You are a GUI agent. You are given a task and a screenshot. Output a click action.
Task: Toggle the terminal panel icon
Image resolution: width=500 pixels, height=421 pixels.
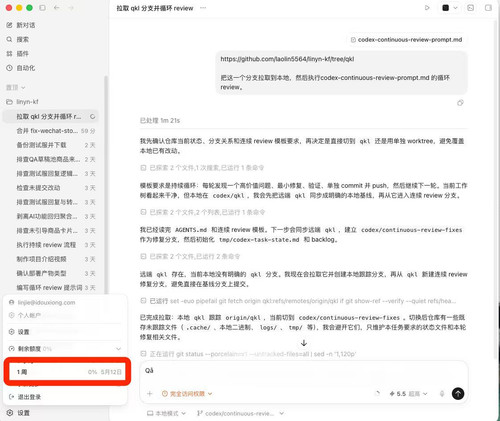coord(471,8)
